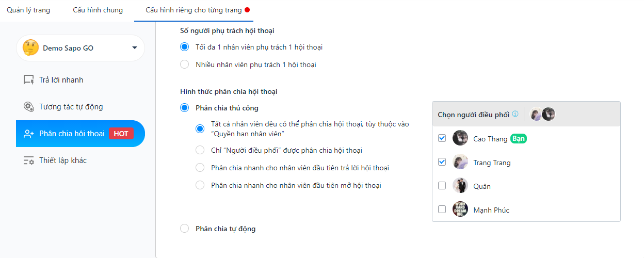Click the info icon beside Chọn người điều phối

[515, 114]
